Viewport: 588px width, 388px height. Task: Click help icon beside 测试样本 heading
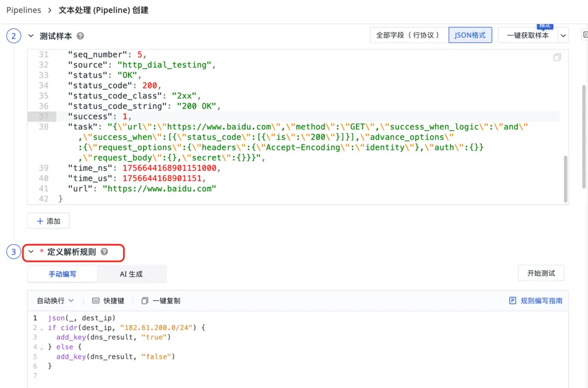pyautogui.click(x=80, y=36)
